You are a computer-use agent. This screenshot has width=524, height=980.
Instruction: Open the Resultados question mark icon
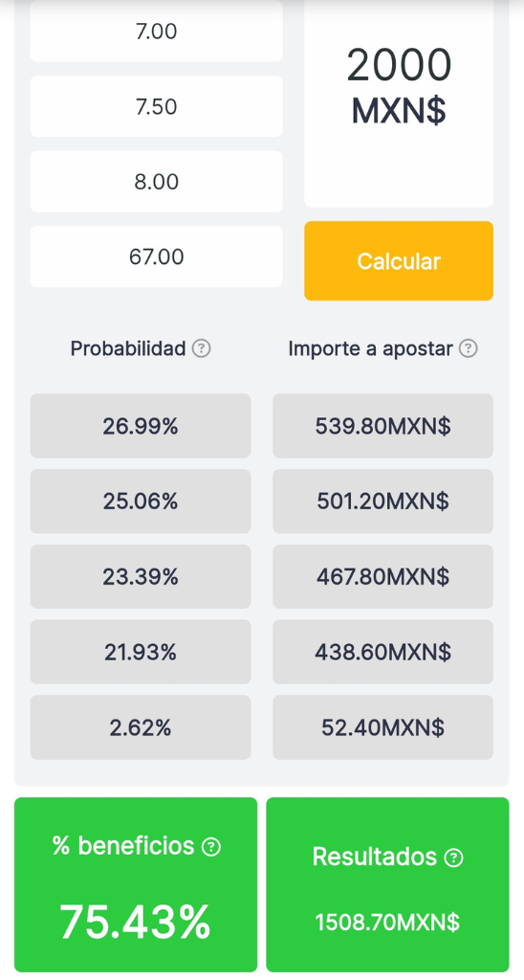[453, 857]
